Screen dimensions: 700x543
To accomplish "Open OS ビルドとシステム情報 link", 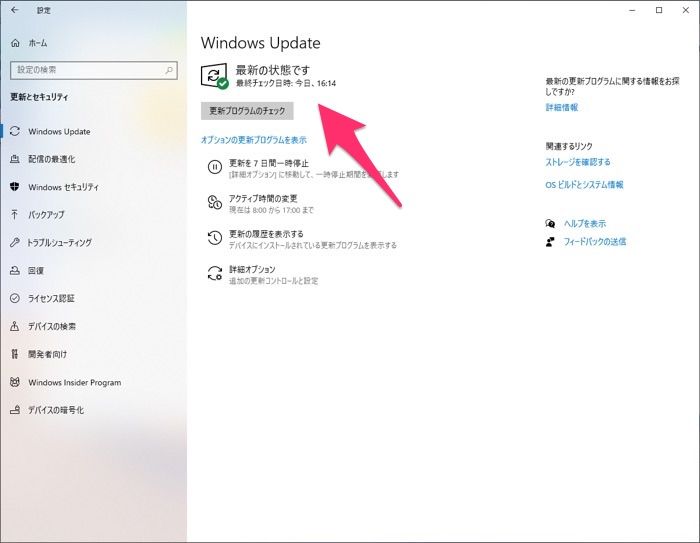I will [x=584, y=184].
